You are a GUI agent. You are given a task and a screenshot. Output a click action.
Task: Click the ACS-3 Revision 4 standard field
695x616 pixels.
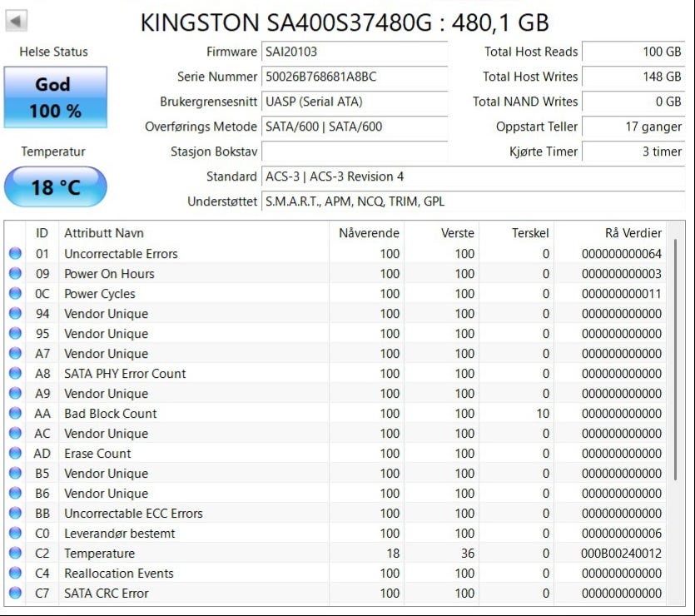tap(474, 176)
